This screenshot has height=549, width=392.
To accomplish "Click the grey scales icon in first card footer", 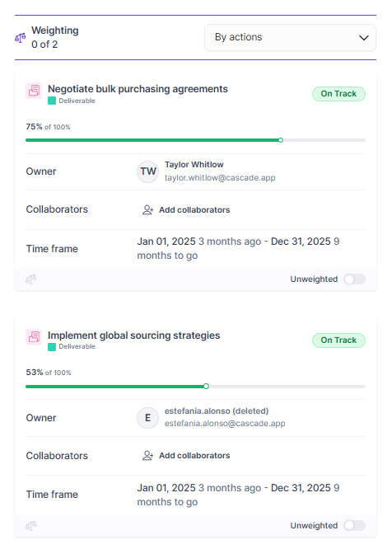I will point(31,279).
